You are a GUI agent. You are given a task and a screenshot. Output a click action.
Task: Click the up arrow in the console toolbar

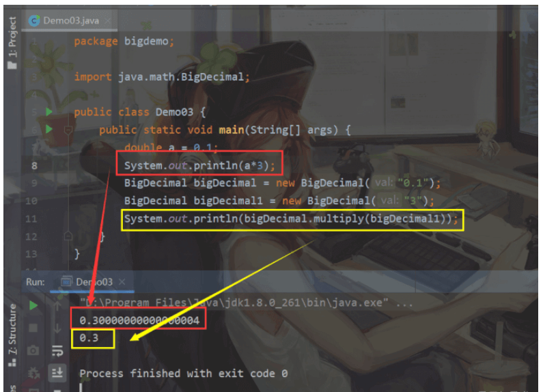click(57, 305)
